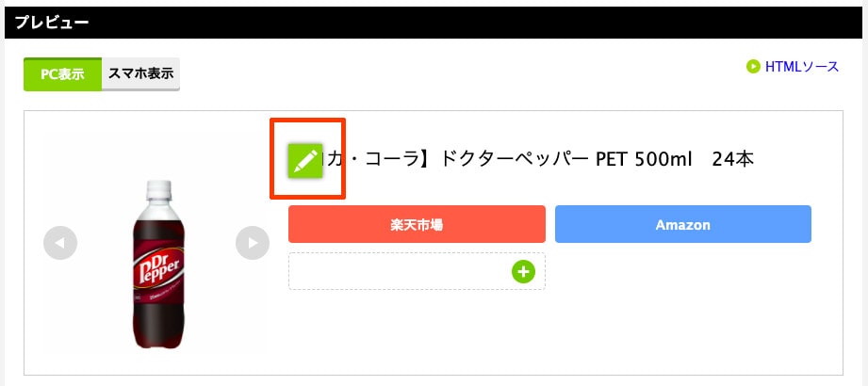Click the green pencil edit icon
The width and height of the screenshot is (868, 386).
pyautogui.click(x=305, y=161)
